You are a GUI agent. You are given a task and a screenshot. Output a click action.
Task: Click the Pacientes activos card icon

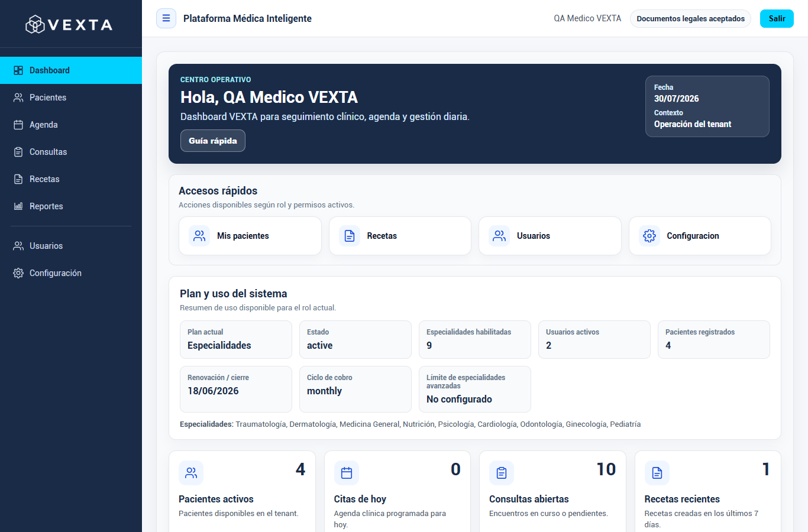click(x=191, y=473)
